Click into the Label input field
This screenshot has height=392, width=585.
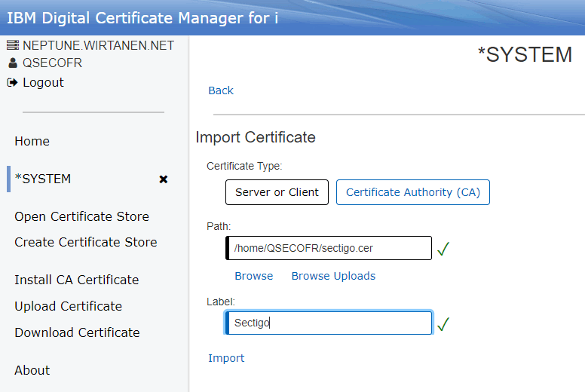(x=329, y=322)
